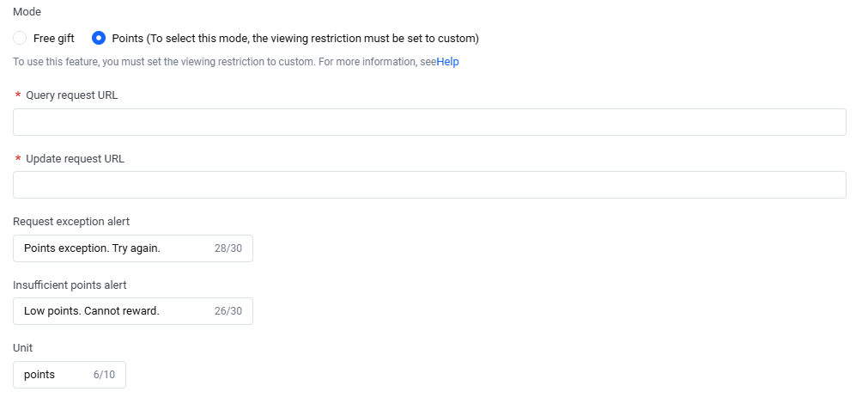Screen dimensions: 868x398
Task: Focus the Update request URL field
Action: [x=429, y=185]
